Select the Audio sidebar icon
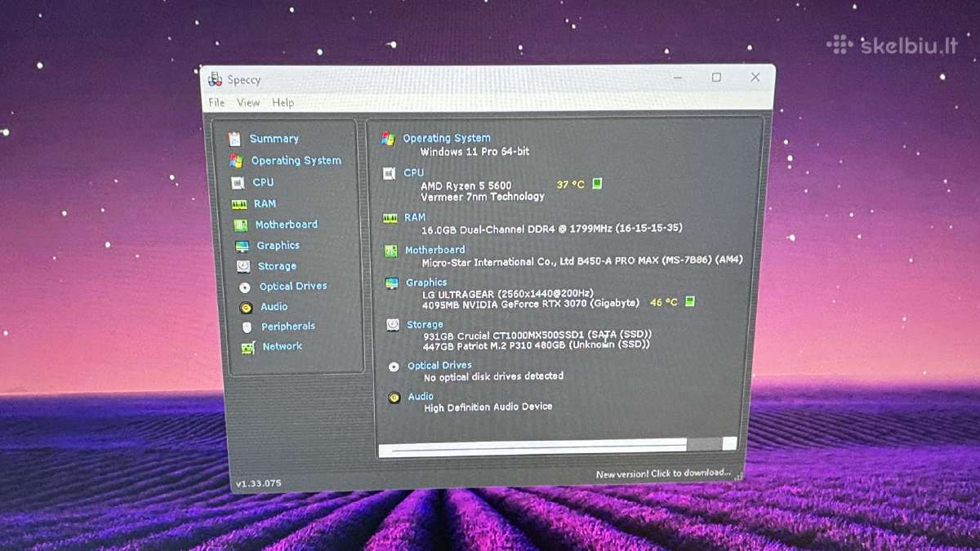Viewport: 980px width, 551px height. (x=246, y=308)
